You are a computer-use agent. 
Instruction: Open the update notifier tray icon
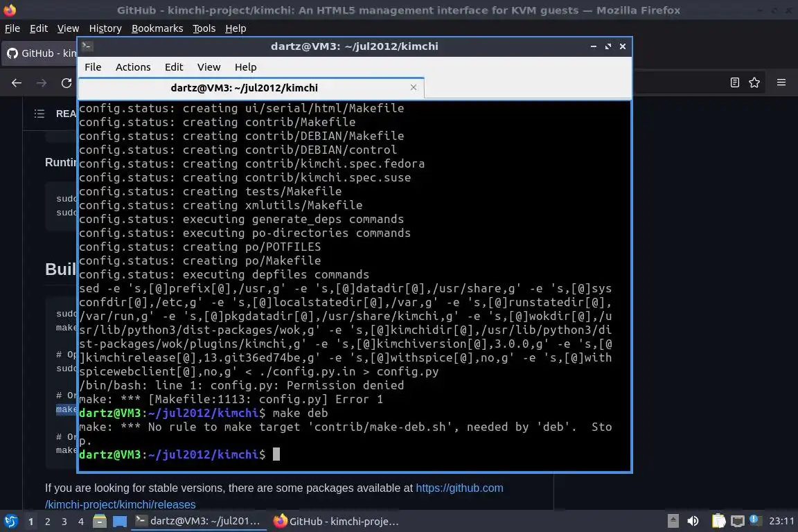tap(756, 520)
